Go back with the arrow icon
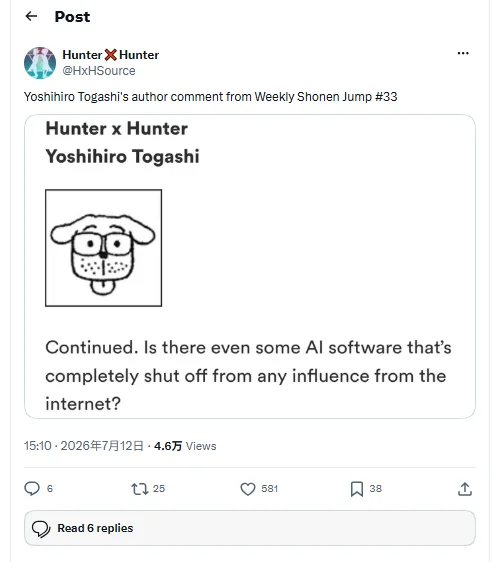The image size is (497, 562). [x=32, y=16]
